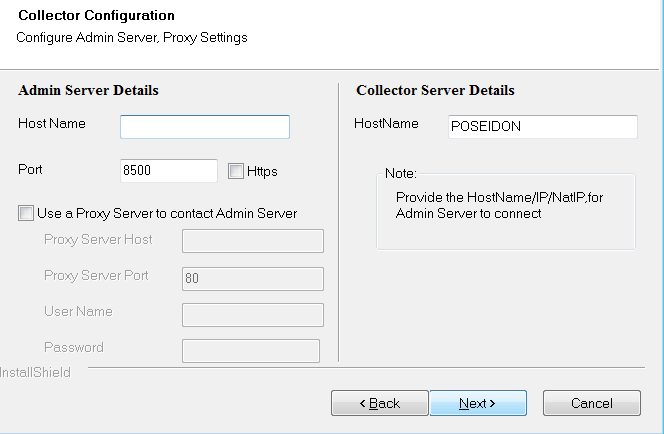Focus the Admin Server Host Name field

[x=205, y=127]
